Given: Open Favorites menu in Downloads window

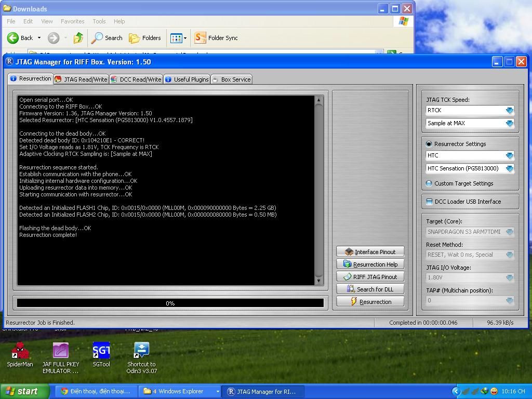Looking at the screenshot, I should [x=73, y=21].
